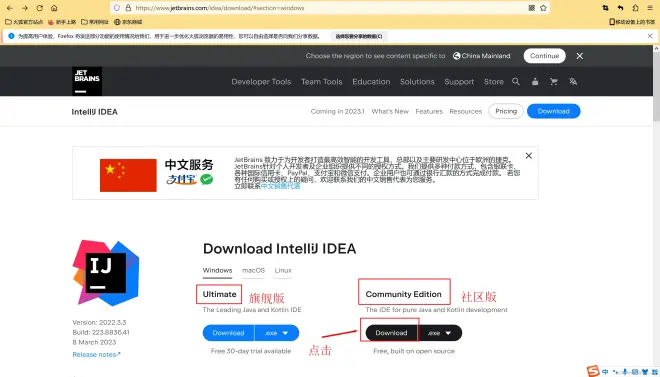Go forward in browser history

pyautogui.click(x=25, y=8)
